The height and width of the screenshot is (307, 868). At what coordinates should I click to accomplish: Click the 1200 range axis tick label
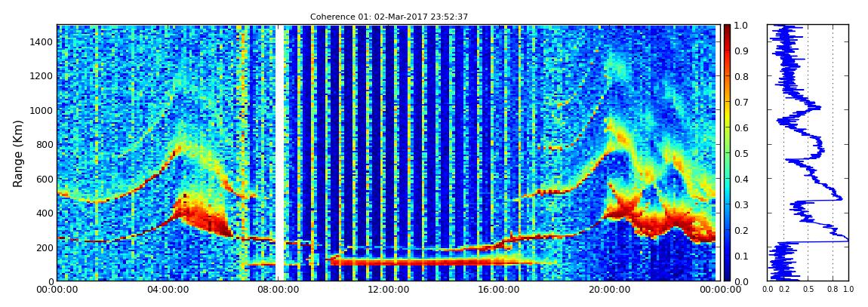(x=41, y=75)
